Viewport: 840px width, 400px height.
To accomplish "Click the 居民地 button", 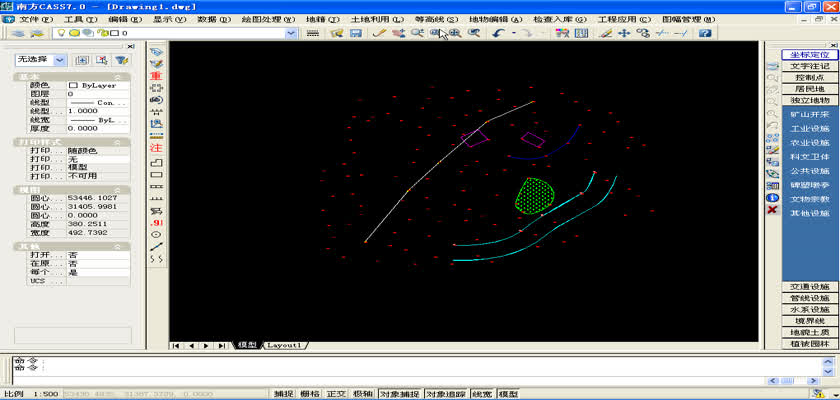I will click(x=810, y=89).
